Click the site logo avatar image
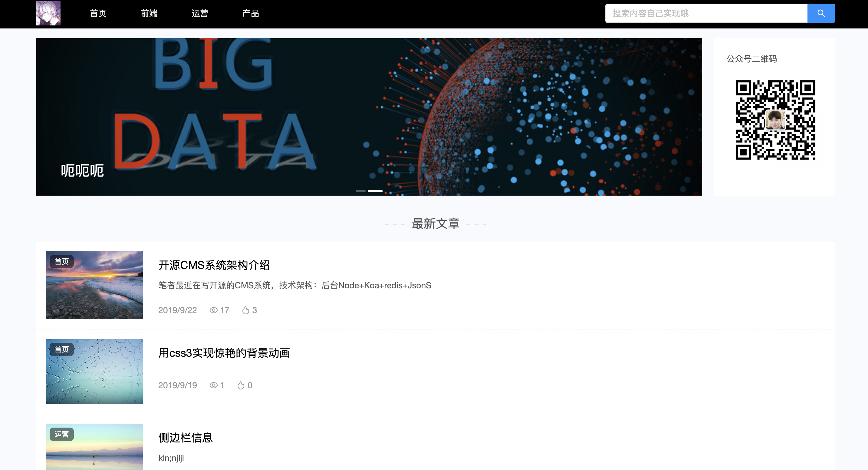The image size is (868, 470). [48, 14]
